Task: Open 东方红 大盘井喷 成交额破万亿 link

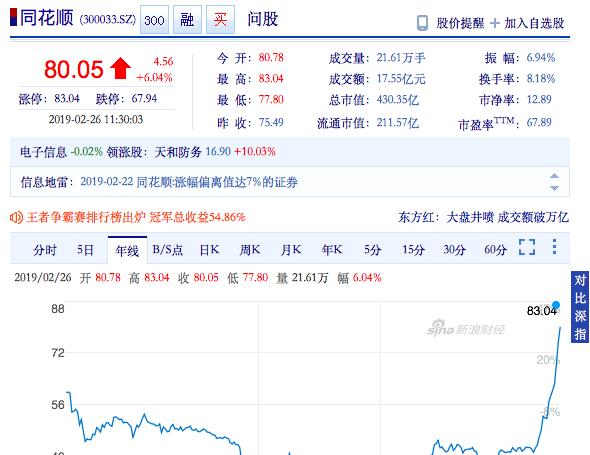Action: pyautogui.click(x=484, y=217)
